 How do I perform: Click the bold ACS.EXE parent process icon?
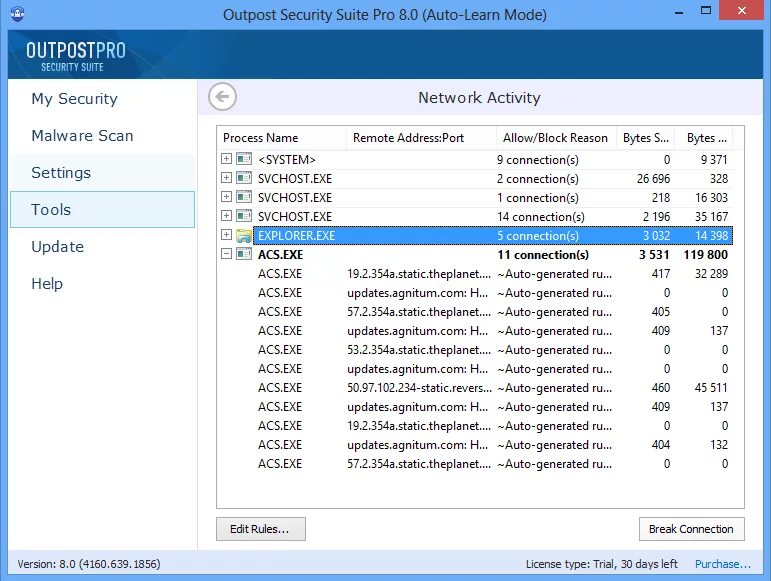(244, 254)
